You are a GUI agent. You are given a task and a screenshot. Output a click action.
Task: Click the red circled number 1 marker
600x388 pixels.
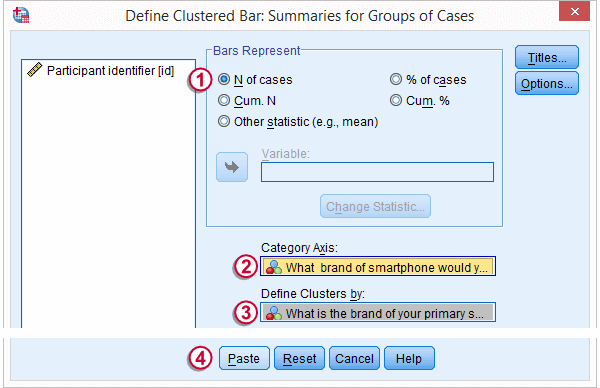(199, 80)
